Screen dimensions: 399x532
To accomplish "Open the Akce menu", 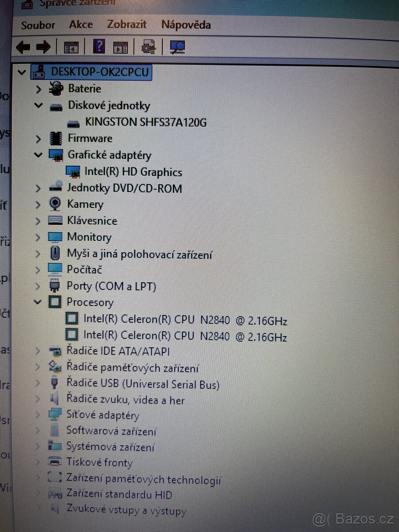I will coord(81,25).
